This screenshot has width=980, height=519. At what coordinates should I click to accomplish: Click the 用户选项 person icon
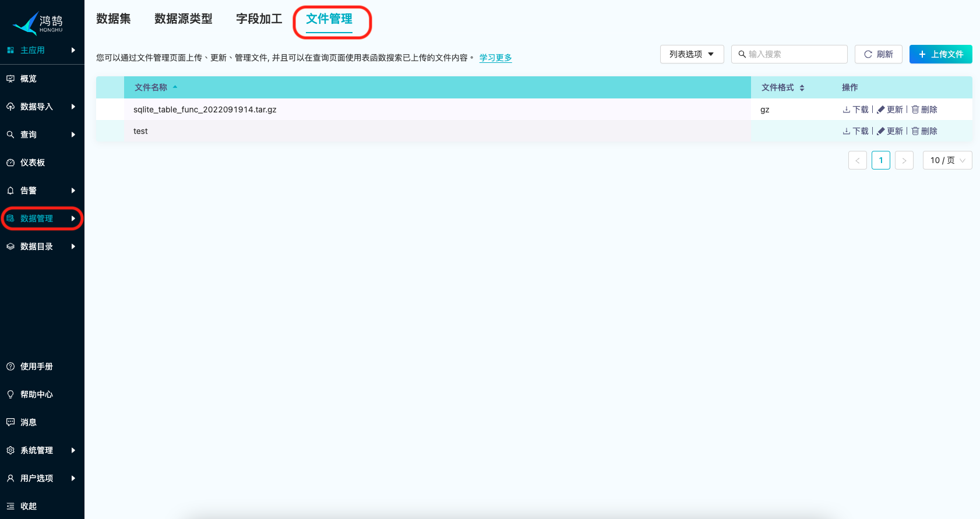(x=10, y=478)
